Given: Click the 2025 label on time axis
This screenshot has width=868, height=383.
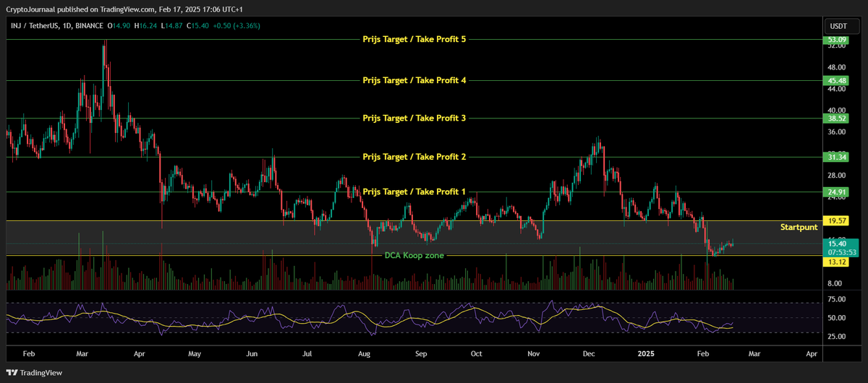Looking at the screenshot, I should 646,355.
